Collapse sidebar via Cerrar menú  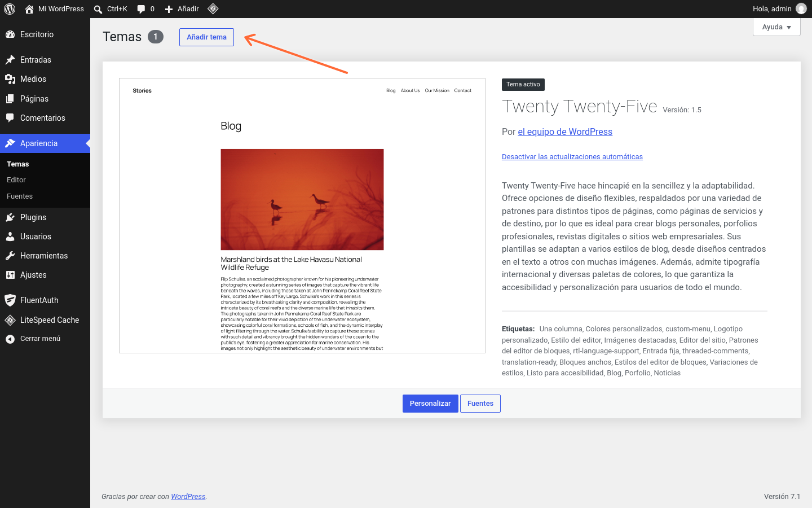(45, 339)
